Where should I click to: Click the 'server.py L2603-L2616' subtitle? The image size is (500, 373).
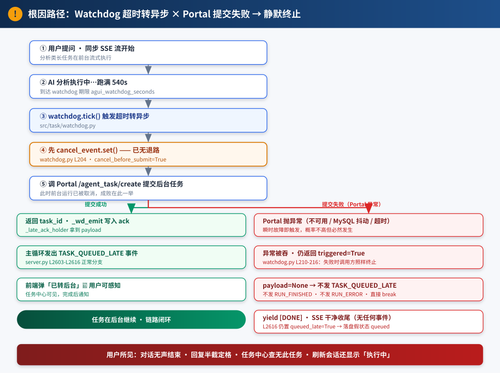tap(64, 262)
